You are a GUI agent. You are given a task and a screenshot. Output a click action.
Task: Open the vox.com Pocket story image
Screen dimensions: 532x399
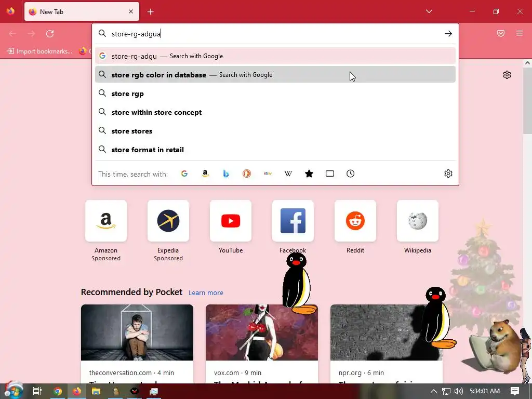pos(262,332)
